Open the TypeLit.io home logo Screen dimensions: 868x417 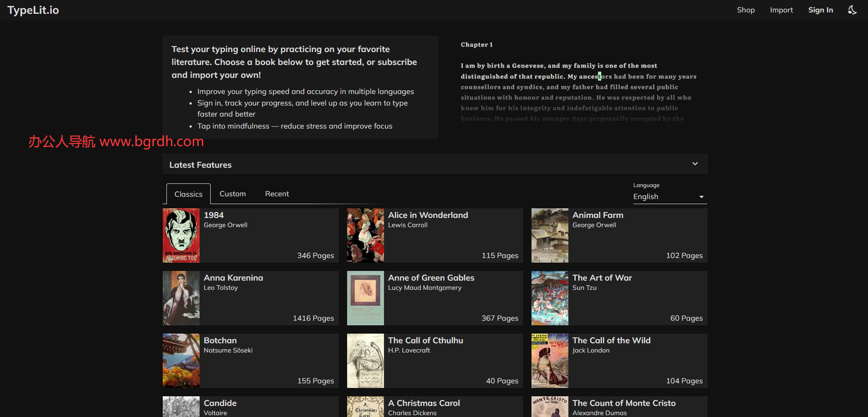pos(33,10)
